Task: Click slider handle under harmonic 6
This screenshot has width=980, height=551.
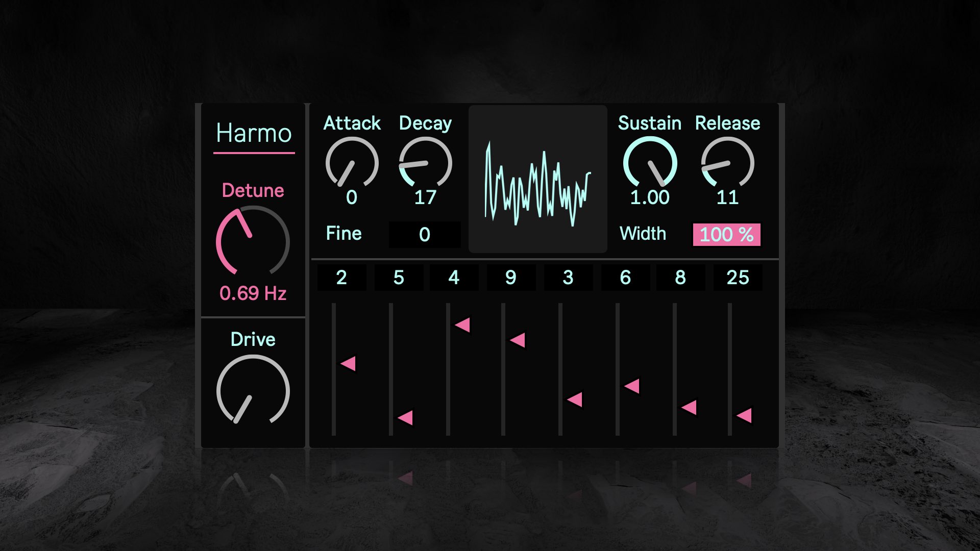Action: [x=632, y=386]
